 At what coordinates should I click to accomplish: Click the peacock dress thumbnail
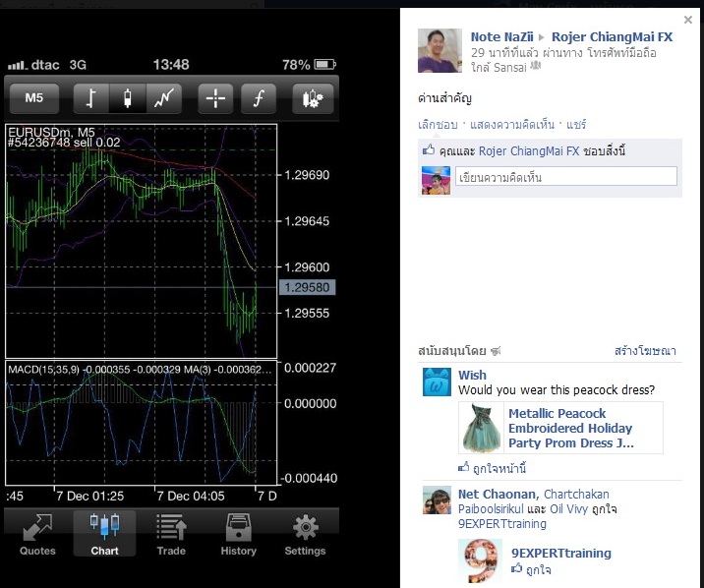coord(482,428)
